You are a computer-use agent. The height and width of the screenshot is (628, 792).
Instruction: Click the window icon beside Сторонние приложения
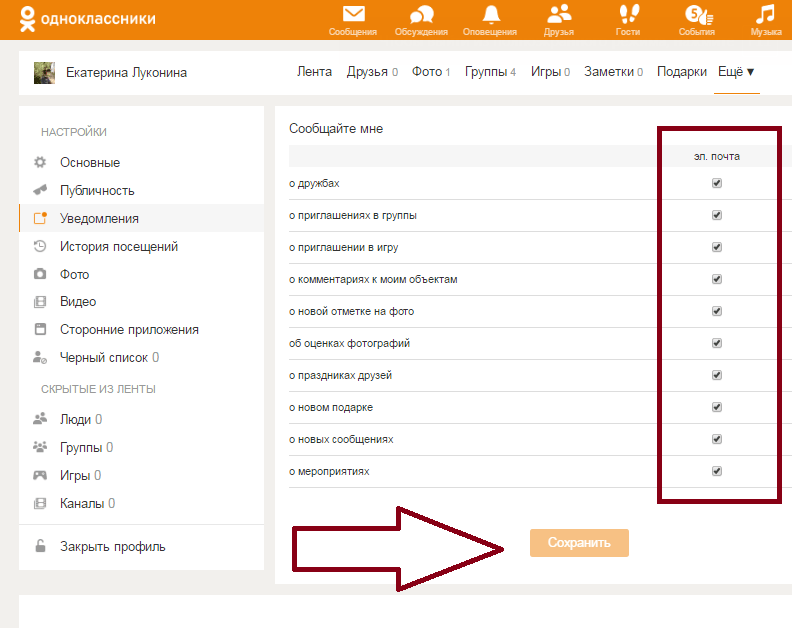tap(40, 329)
